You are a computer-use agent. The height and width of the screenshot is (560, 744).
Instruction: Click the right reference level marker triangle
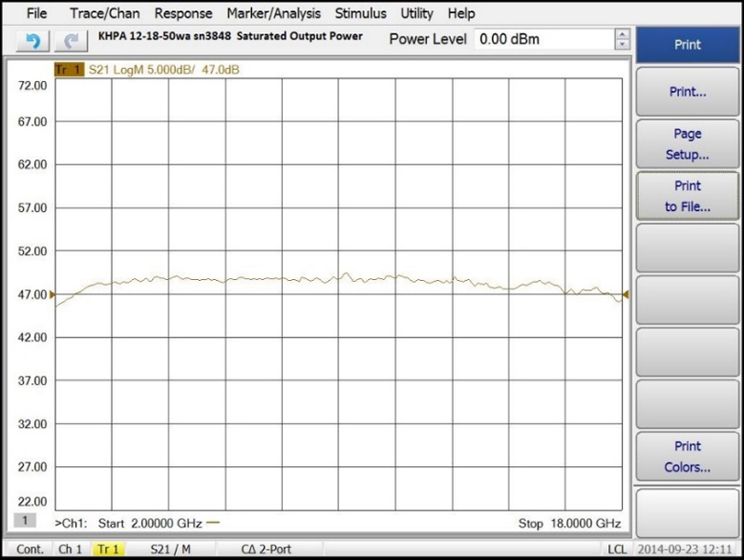point(626,295)
